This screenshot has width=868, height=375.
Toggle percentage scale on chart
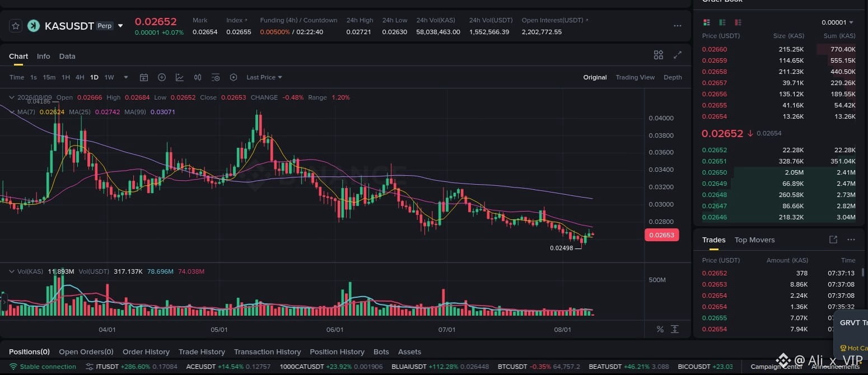click(x=660, y=329)
